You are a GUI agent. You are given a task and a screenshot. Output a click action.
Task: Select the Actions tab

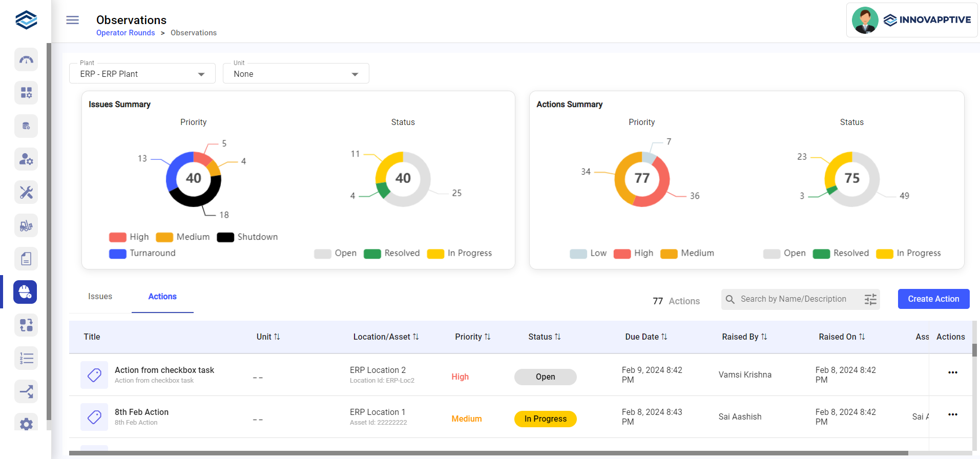coord(162,297)
